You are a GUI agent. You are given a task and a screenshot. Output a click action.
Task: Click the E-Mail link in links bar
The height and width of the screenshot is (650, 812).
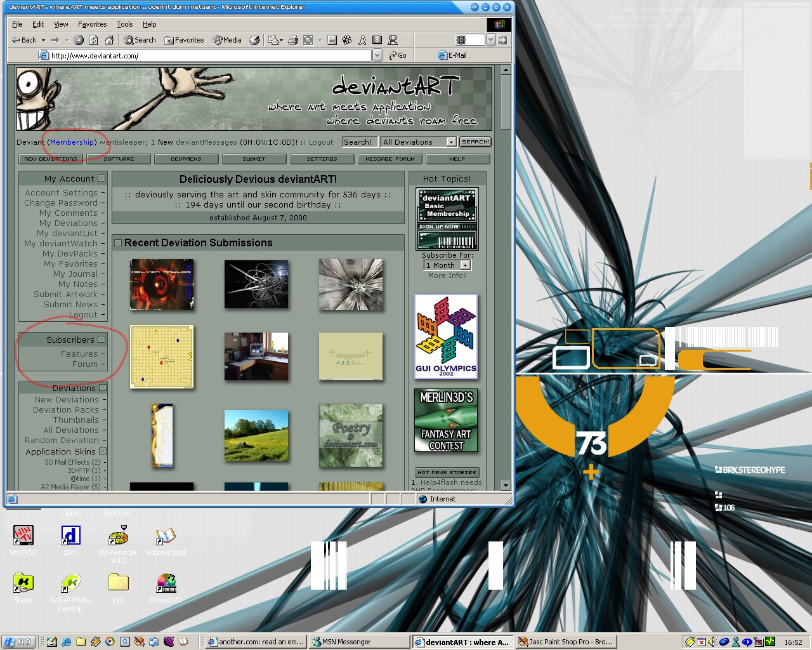coord(452,55)
